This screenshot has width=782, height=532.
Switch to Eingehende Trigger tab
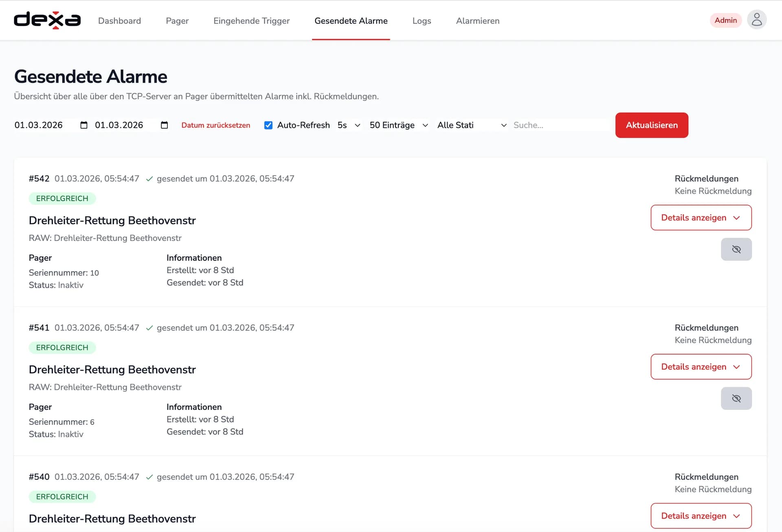pyautogui.click(x=251, y=21)
